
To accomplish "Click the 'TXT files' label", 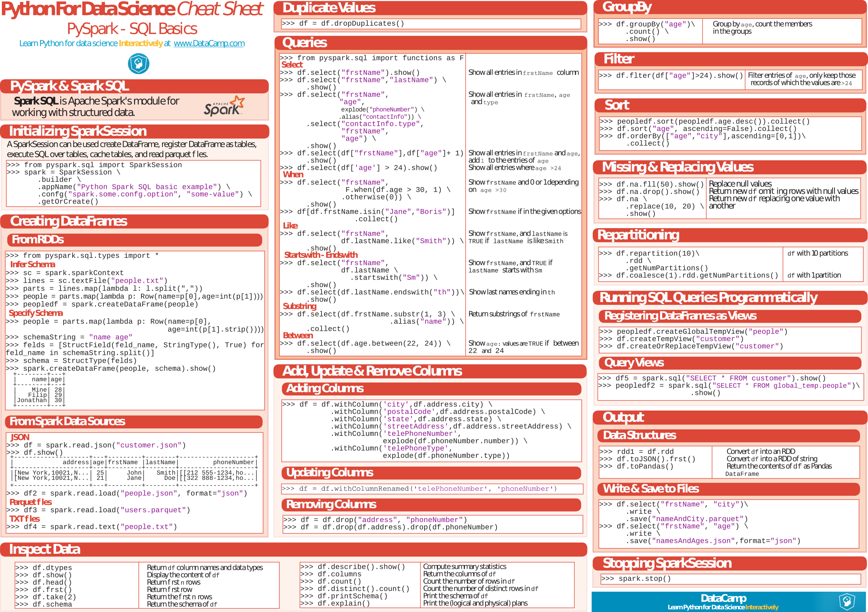I will 24,519.
